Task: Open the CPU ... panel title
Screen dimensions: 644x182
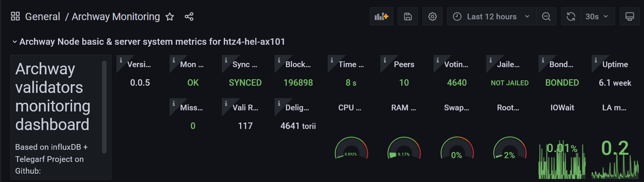Action: [350, 108]
